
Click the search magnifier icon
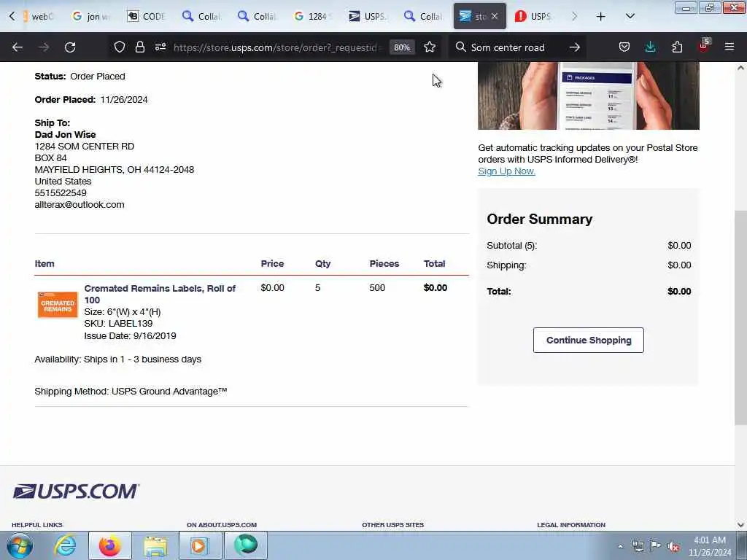461,47
